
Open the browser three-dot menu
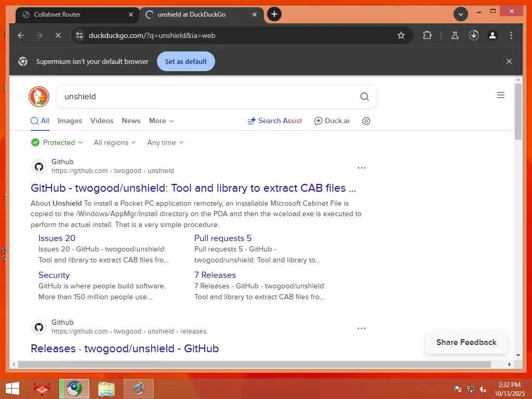click(511, 35)
